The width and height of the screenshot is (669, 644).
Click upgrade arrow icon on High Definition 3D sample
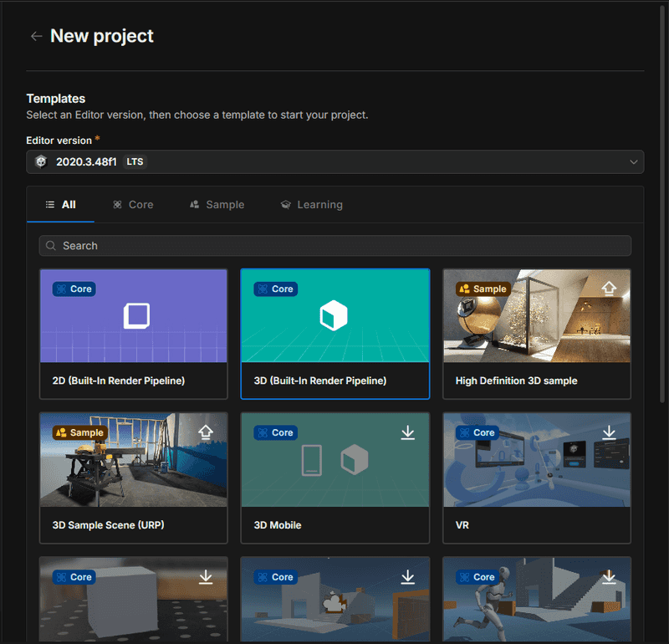tap(609, 289)
